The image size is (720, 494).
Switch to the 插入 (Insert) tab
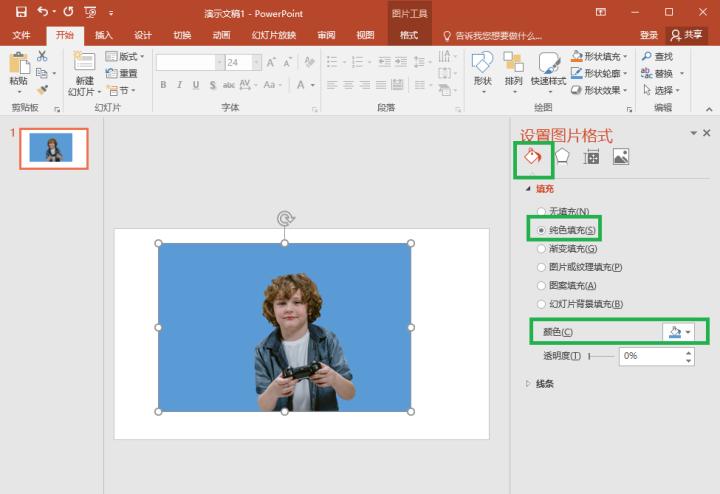click(104, 35)
